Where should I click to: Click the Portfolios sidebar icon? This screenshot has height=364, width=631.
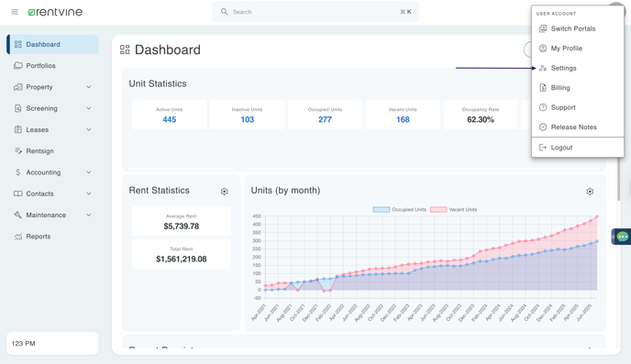[17, 66]
